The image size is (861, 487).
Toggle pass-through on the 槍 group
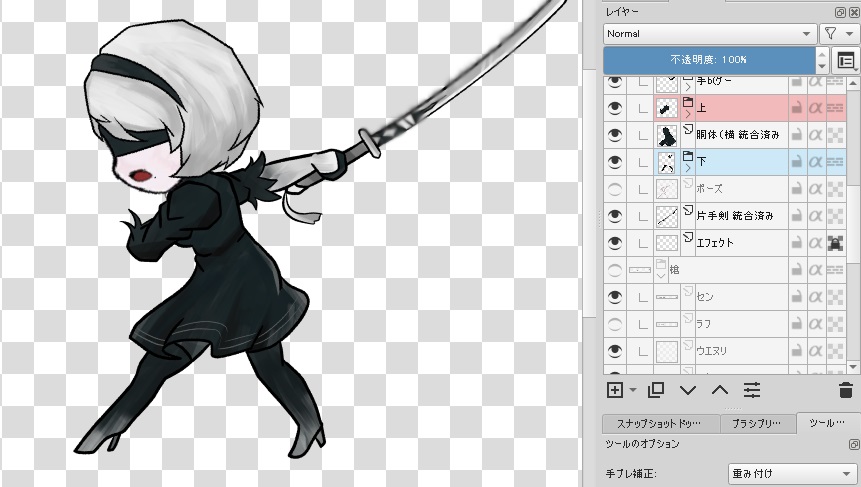[x=835, y=270]
